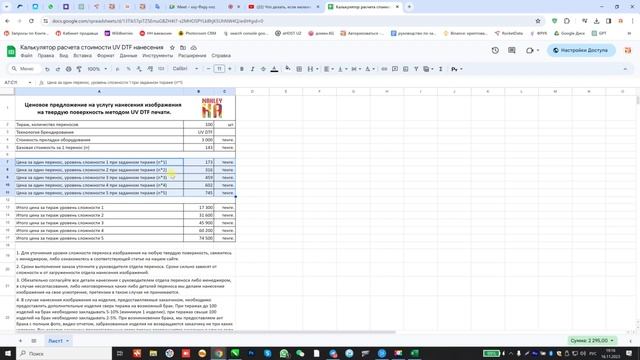The width and height of the screenshot is (640, 360).
Task: Open the text rotation dropdown
Action: [x=369, y=69]
